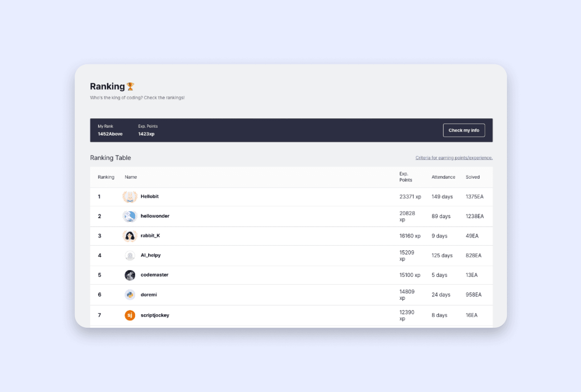Open codemaster's avatar
581x392 pixels.
pyautogui.click(x=130, y=275)
